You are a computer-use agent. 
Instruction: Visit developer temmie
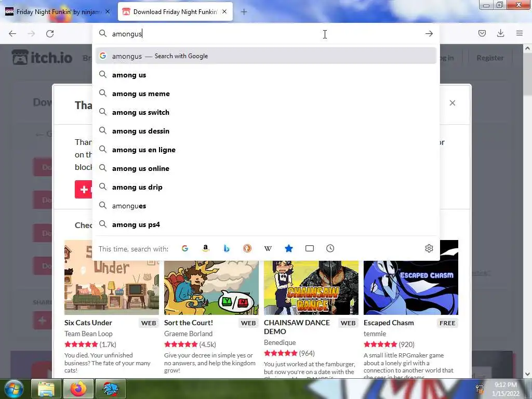(x=375, y=334)
